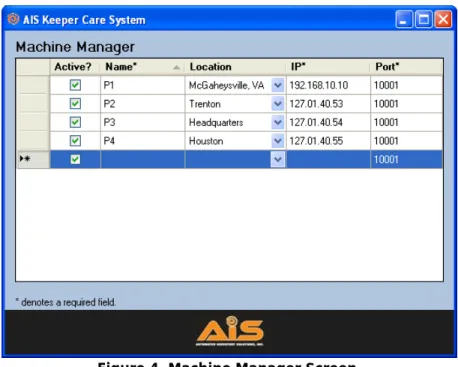The image size is (458, 367).
Task: Click the P1 name cell
Action: [142, 85]
